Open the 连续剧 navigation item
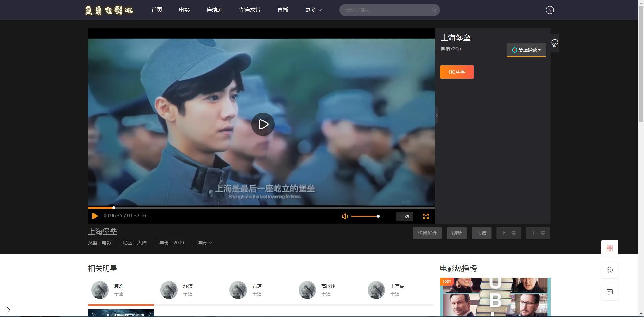The height and width of the screenshot is (317, 644). pos(214,10)
